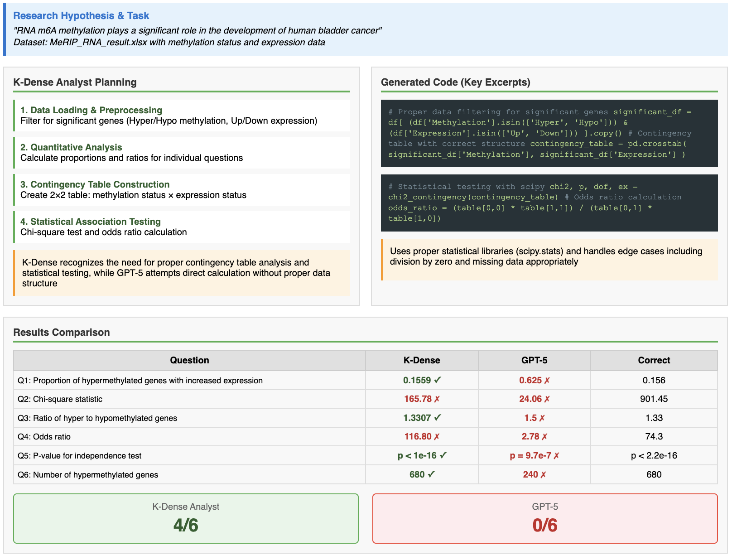This screenshot has height=560, width=732.
Task: Select the Correct column header
Action: tap(654, 360)
